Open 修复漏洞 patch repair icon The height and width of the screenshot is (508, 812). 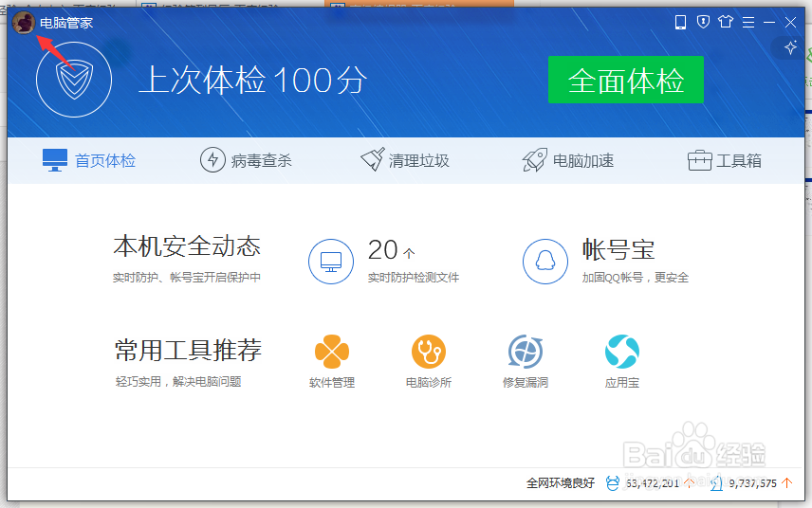tap(526, 352)
